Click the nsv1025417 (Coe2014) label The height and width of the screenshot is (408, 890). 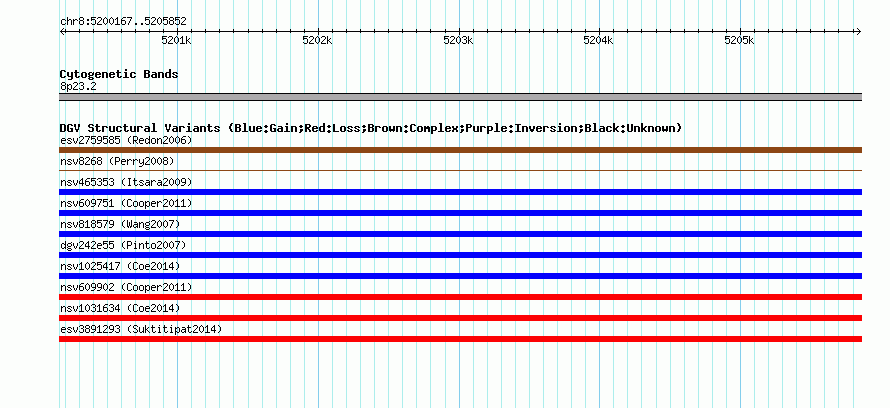[120, 266]
